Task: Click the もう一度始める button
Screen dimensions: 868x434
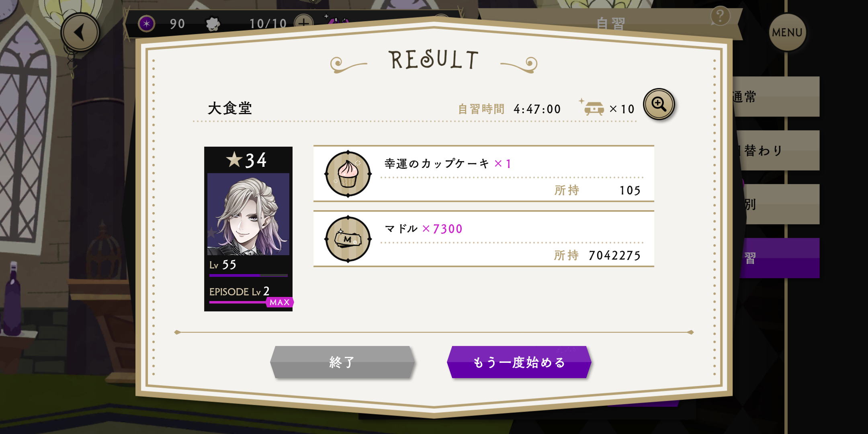Action: tap(519, 362)
